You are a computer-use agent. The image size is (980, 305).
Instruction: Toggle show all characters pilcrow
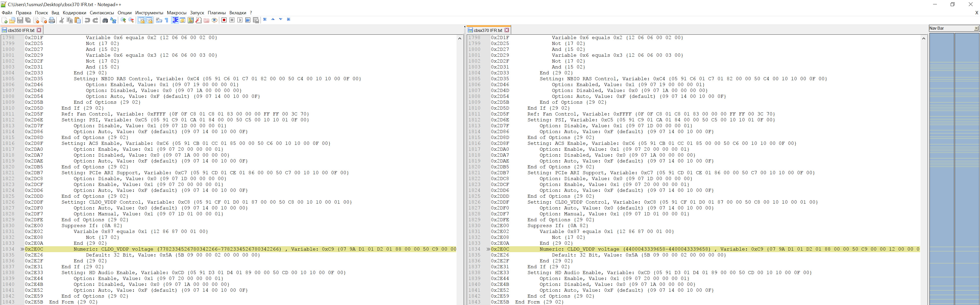[x=167, y=20]
